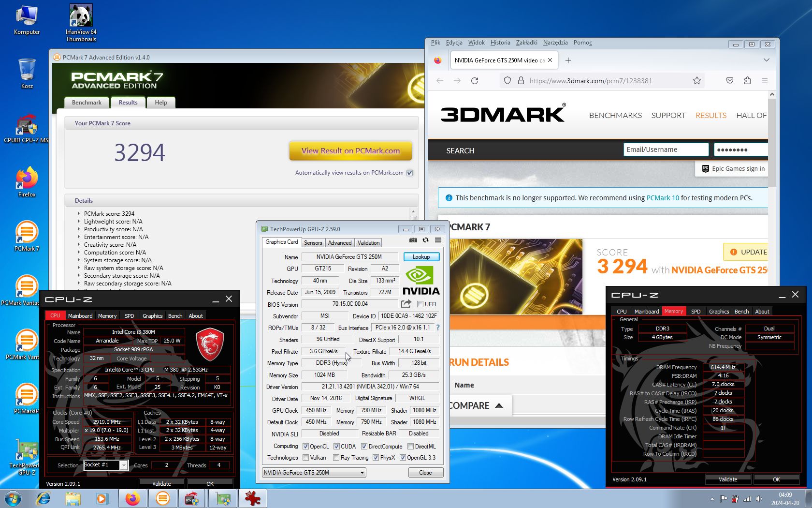Click the BIOS export share icon in GPU-Z
812x508 pixels.
(406, 304)
